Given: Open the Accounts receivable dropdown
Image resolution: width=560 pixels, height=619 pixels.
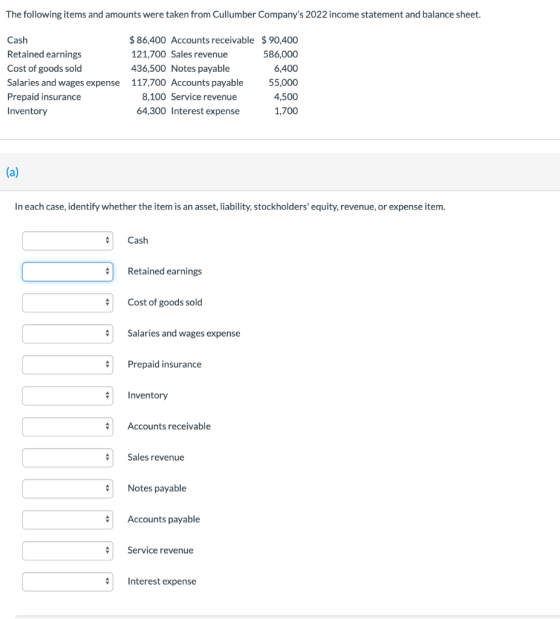Looking at the screenshot, I should (x=67, y=427).
